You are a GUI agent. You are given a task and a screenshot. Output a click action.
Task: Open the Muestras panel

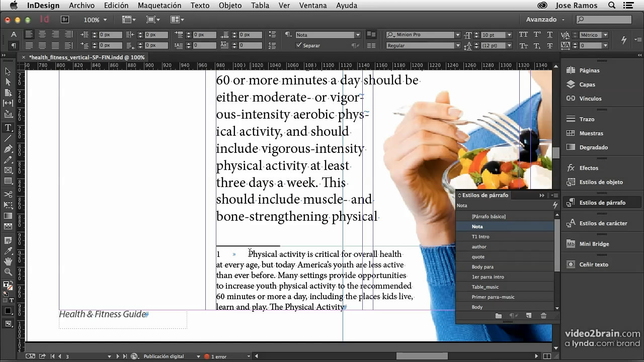591,133
